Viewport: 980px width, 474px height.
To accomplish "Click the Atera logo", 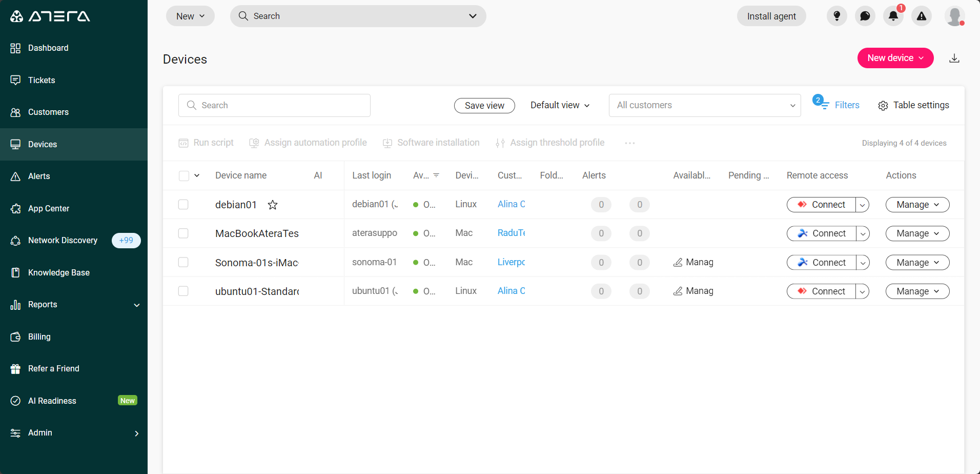I will [x=50, y=16].
